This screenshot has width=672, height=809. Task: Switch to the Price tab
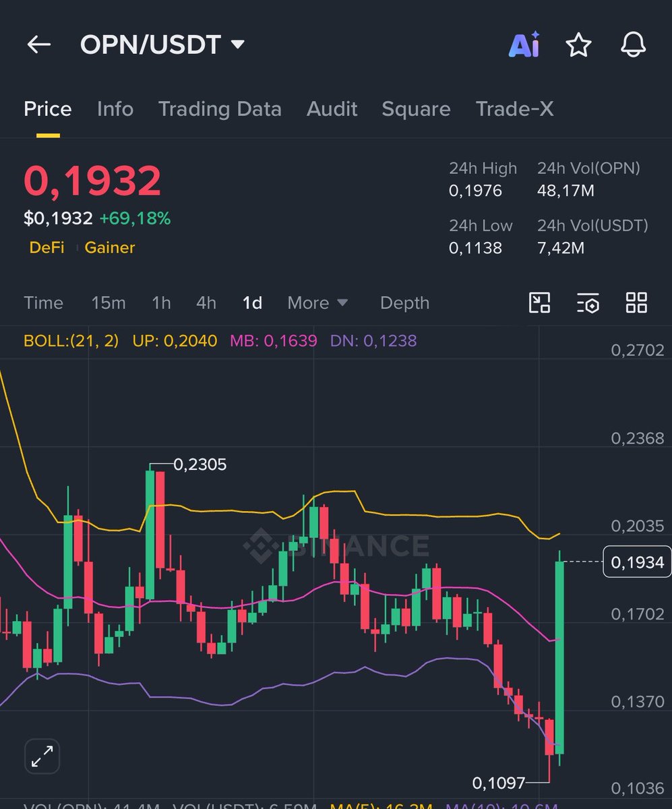coord(48,109)
